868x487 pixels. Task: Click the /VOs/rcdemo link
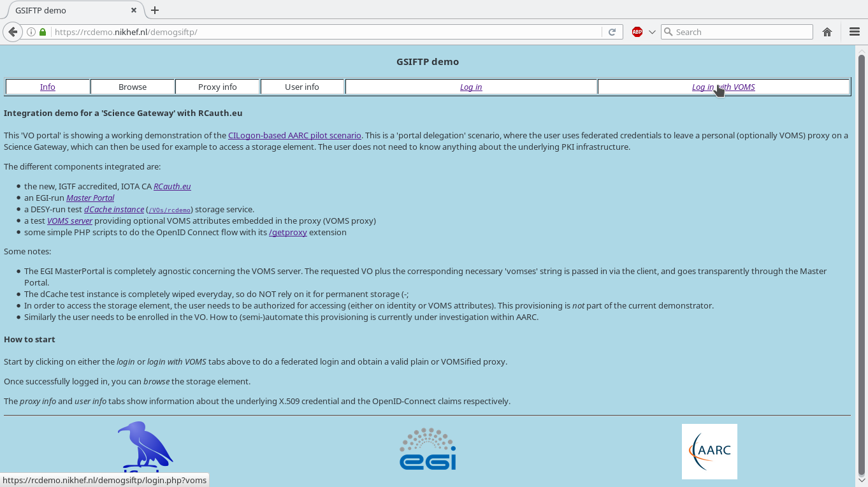coord(170,210)
